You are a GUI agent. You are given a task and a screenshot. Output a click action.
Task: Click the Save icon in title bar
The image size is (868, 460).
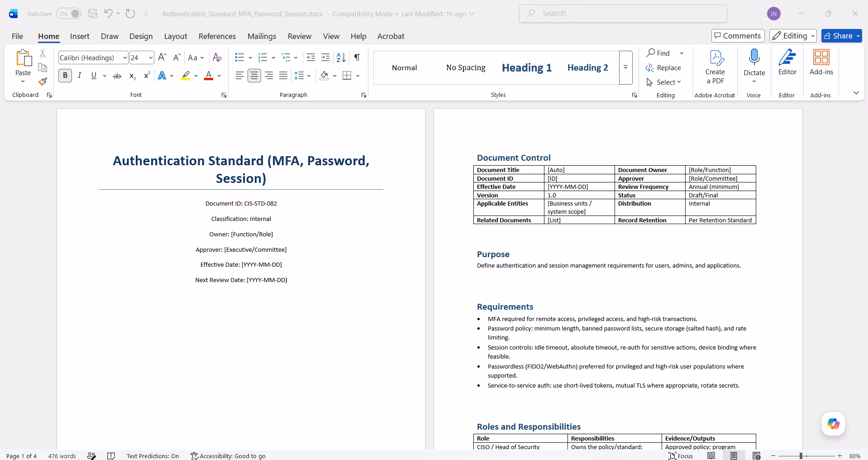pyautogui.click(x=93, y=14)
